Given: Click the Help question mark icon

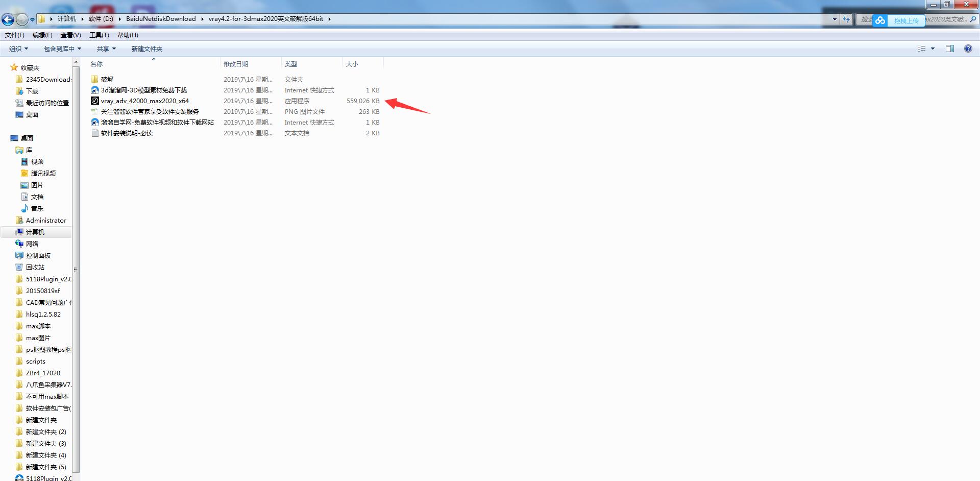Looking at the screenshot, I should [968, 49].
